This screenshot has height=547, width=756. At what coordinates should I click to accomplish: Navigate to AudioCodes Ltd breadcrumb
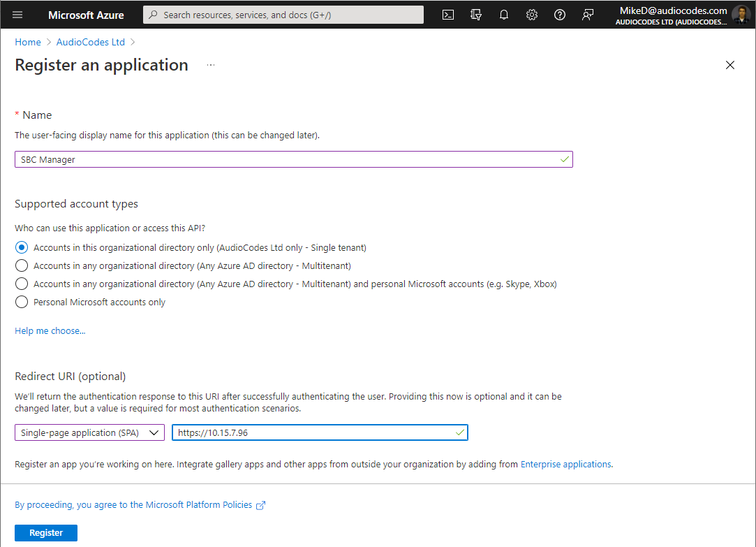pyautogui.click(x=91, y=42)
